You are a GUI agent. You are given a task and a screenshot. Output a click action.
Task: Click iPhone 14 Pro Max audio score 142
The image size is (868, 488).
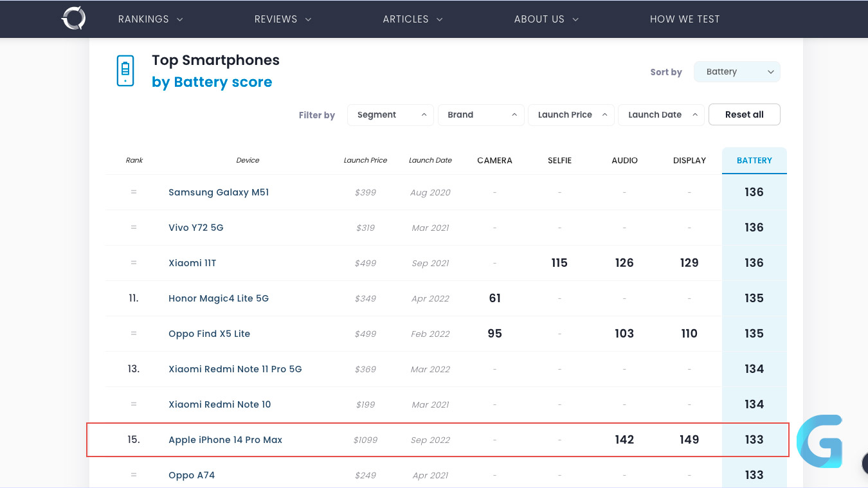[624, 440]
